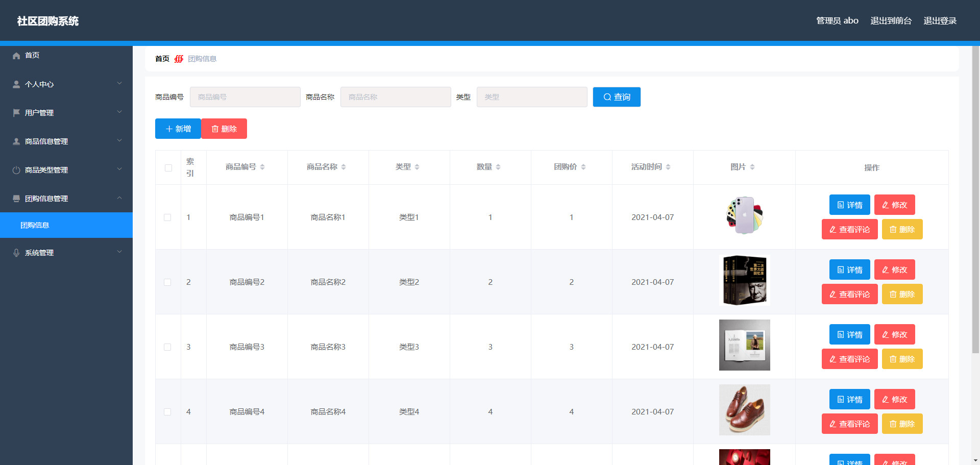Click the phone image for 商品名称1
The width and height of the screenshot is (980, 465).
coord(745,215)
